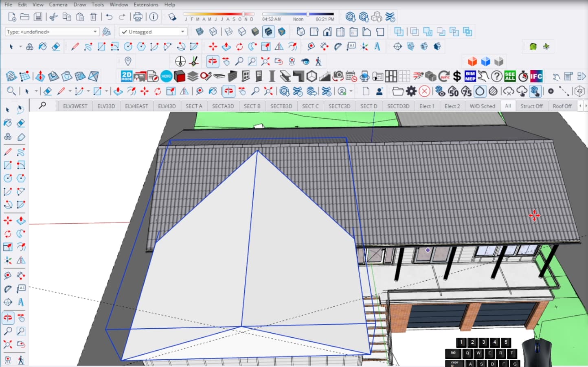This screenshot has width=588, height=367.
Task: Switch to the Roof Off scene tab
Action: pyautogui.click(x=562, y=106)
